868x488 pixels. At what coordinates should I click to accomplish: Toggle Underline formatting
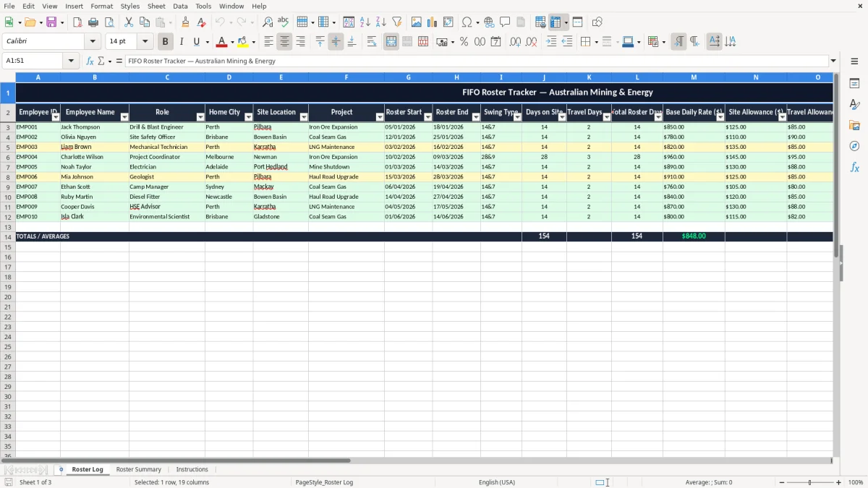(196, 42)
